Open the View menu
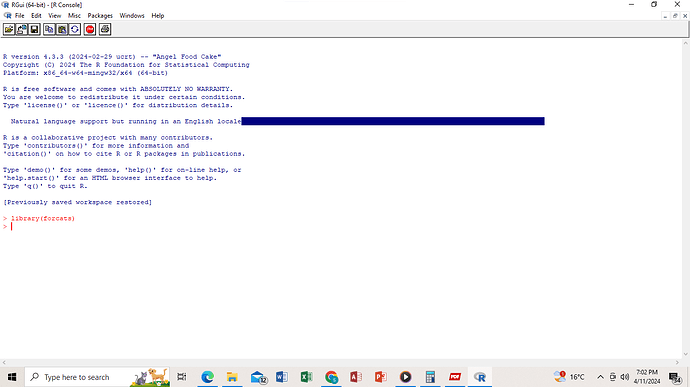 pyautogui.click(x=55, y=15)
